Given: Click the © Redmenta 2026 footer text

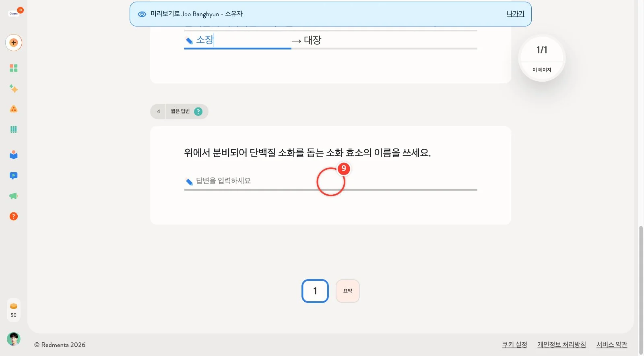Looking at the screenshot, I should pyautogui.click(x=60, y=345).
